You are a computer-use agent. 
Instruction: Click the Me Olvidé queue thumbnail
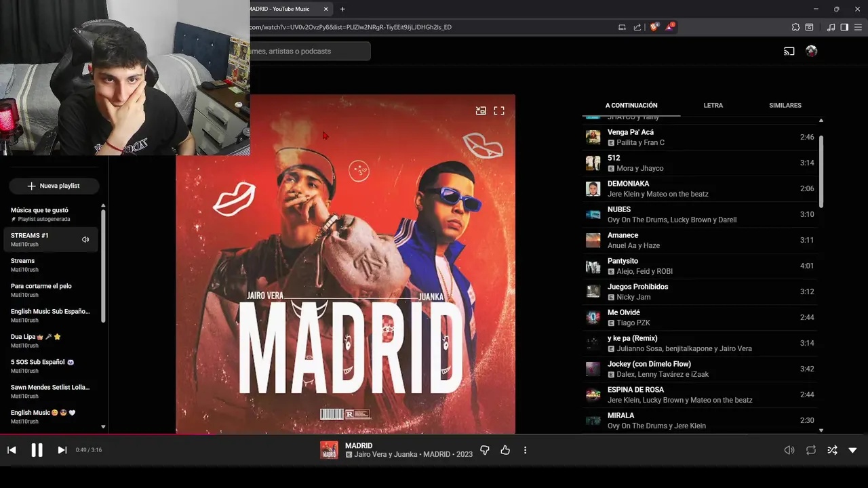[593, 317]
